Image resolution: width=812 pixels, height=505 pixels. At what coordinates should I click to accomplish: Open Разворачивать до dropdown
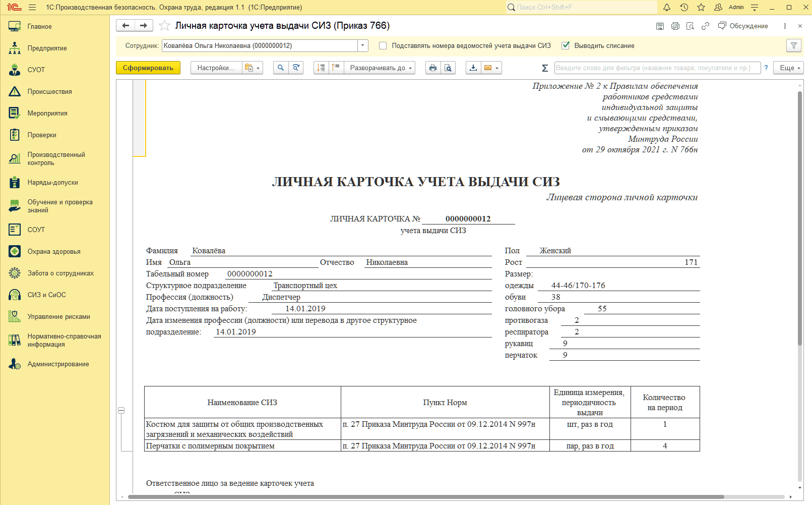pyautogui.click(x=380, y=68)
